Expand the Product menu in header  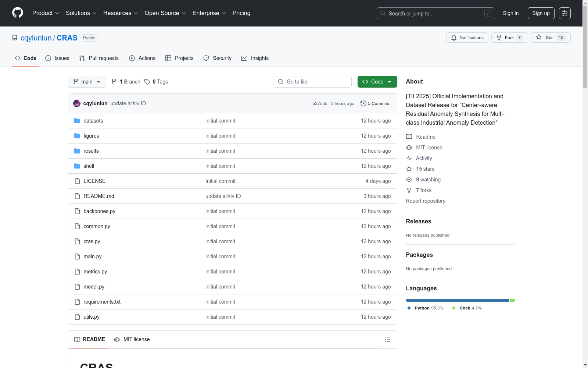(x=46, y=13)
